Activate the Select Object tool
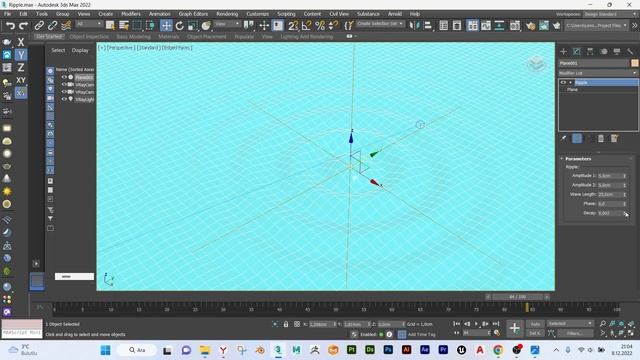The height and width of the screenshot is (360, 640). (110, 26)
